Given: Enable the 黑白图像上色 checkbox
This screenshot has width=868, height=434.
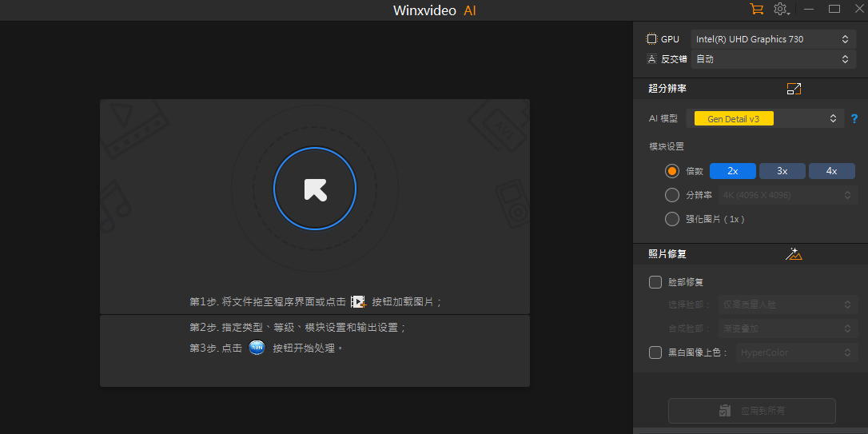Looking at the screenshot, I should click(655, 352).
